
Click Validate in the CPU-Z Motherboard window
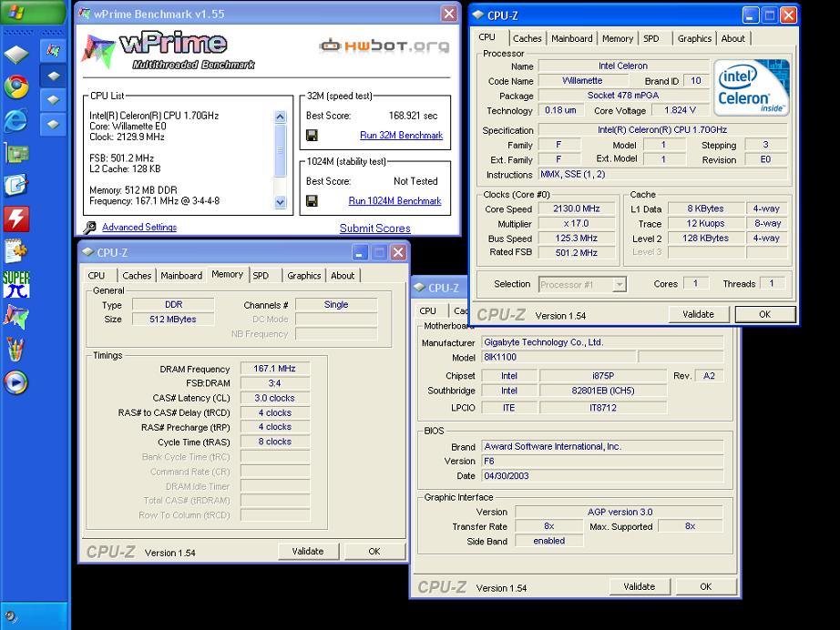pyautogui.click(x=639, y=586)
